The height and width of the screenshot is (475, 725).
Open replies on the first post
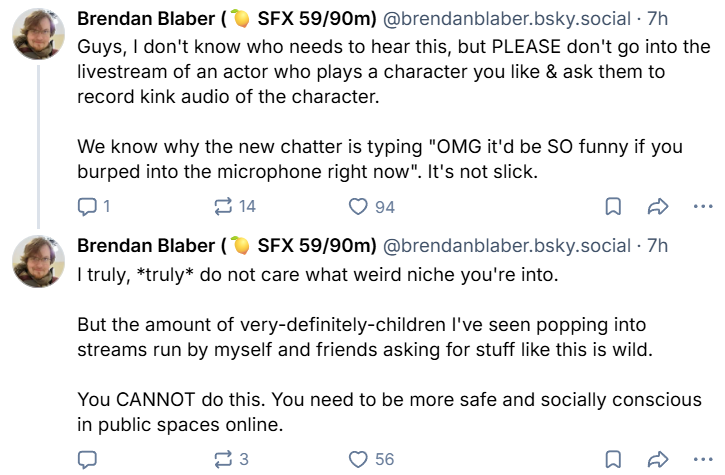point(94,206)
